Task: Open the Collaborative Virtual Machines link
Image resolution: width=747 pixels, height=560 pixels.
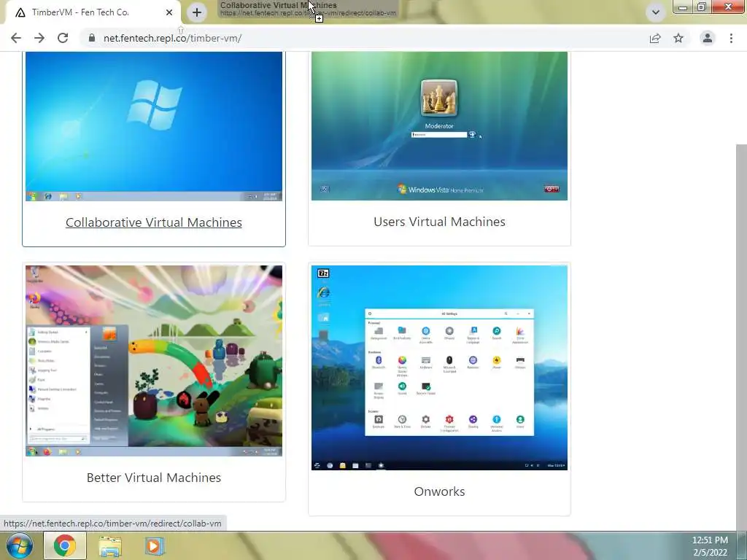Action: [154, 222]
